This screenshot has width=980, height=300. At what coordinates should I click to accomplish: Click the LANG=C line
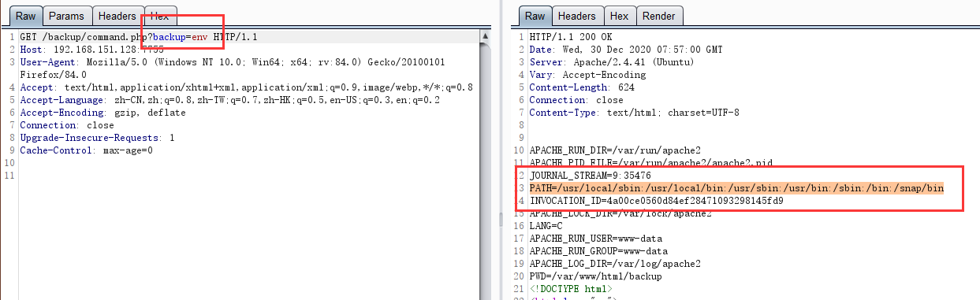click(x=546, y=226)
